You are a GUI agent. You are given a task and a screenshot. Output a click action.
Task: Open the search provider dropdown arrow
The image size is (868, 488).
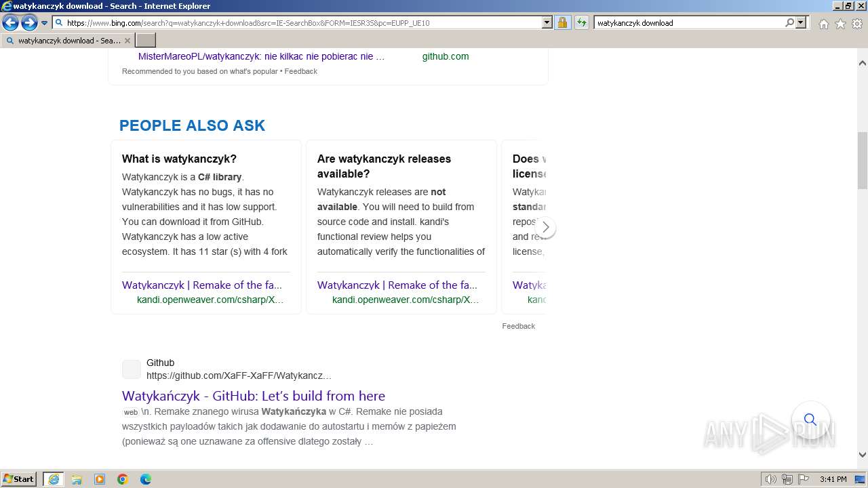click(x=801, y=22)
